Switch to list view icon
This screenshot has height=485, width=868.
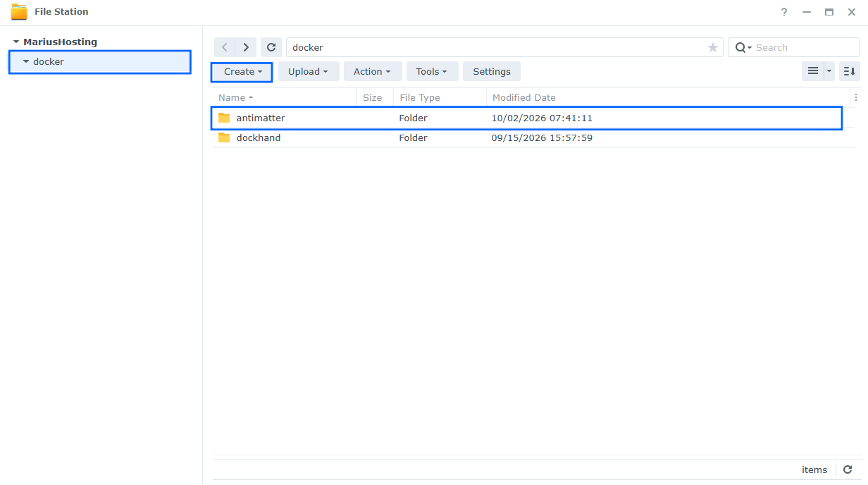(x=813, y=71)
